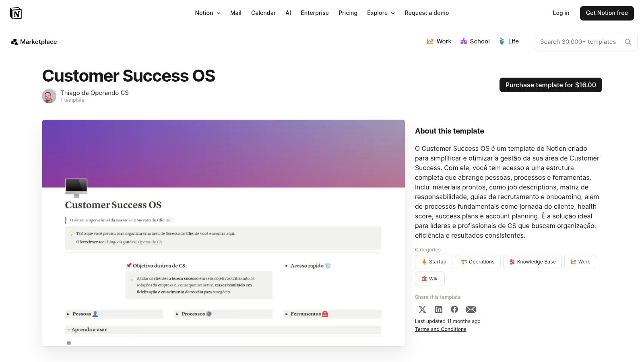Click Purchase template for $16.00

551,85
